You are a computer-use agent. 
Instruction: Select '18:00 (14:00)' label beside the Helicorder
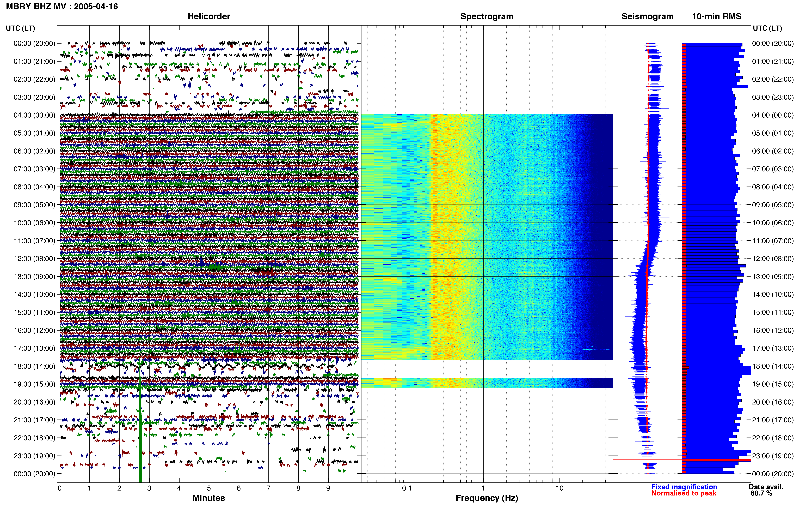pos(34,366)
